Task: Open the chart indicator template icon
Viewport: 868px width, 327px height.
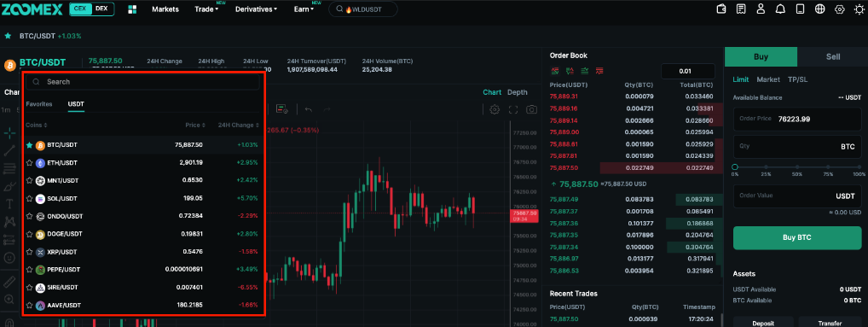Action: point(282,109)
